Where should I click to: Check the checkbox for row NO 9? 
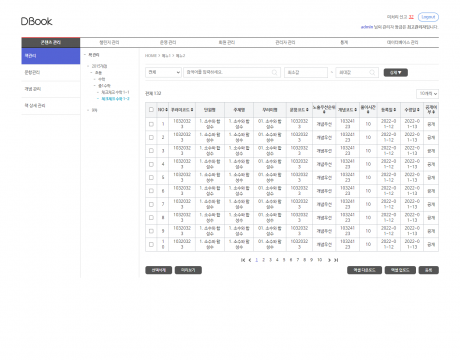click(x=151, y=231)
